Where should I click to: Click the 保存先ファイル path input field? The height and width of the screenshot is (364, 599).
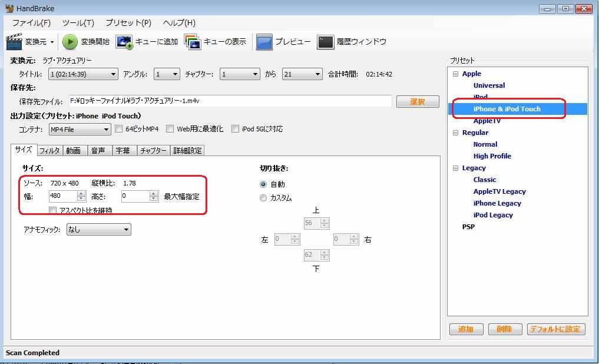click(229, 101)
